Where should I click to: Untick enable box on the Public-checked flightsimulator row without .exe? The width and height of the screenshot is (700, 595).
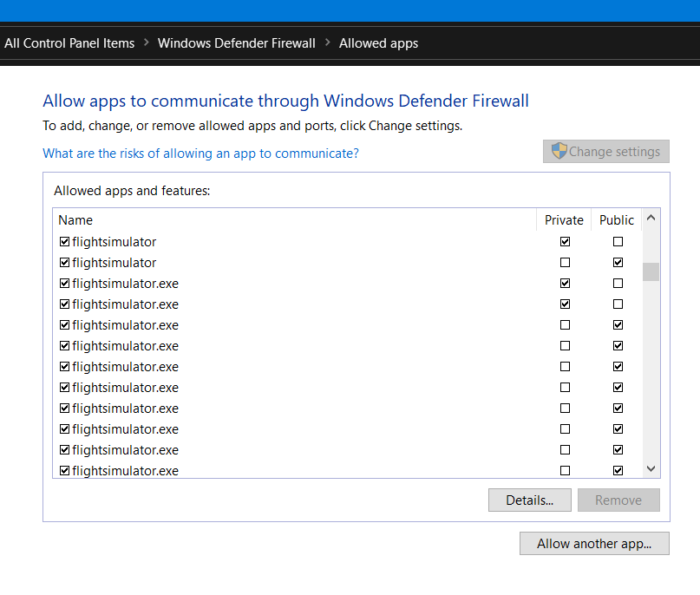coord(65,263)
